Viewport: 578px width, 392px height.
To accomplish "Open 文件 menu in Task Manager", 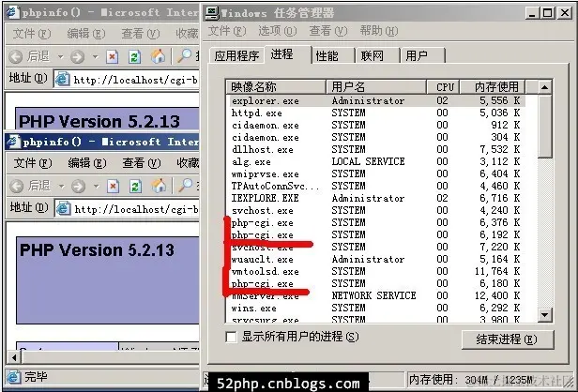I will [227, 31].
